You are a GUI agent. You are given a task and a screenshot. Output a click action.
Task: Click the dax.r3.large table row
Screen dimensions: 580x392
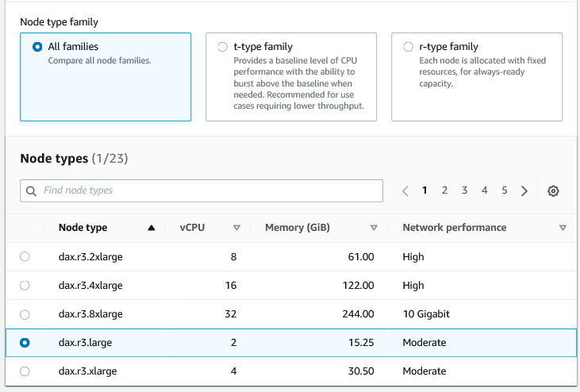[238, 343]
